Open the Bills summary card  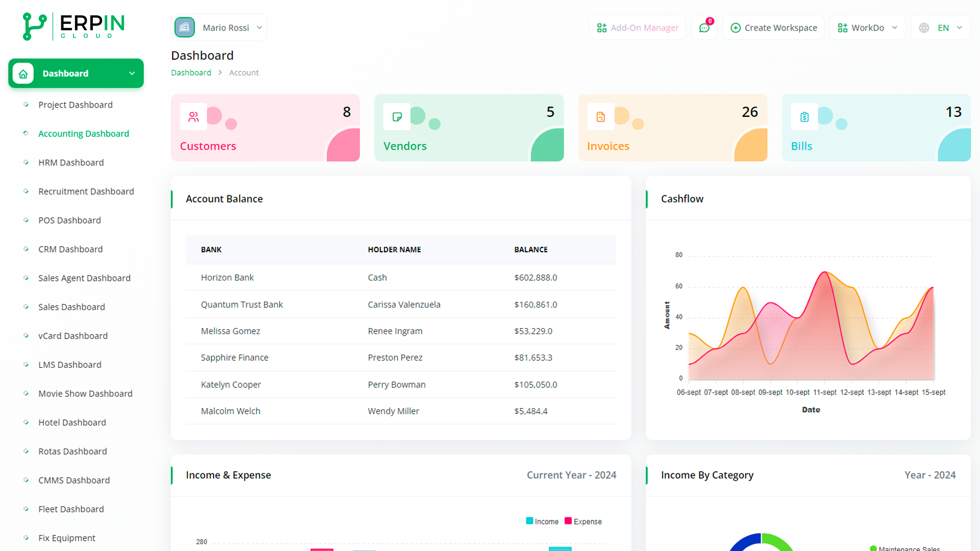tap(876, 128)
